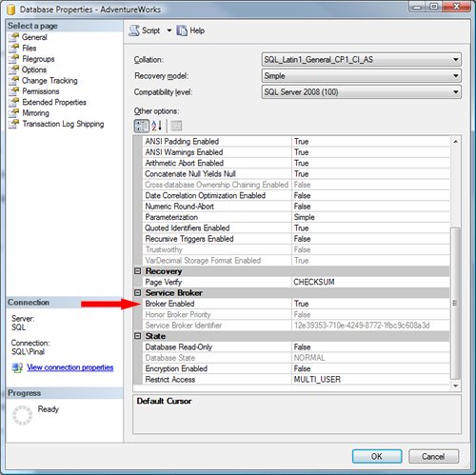Screen dimensions: 476x475
Task: Click the Files page icon
Action: (x=13, y=49)
